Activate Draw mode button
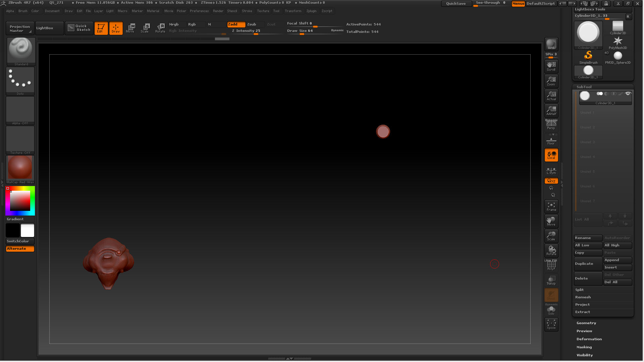 (116, 28)
